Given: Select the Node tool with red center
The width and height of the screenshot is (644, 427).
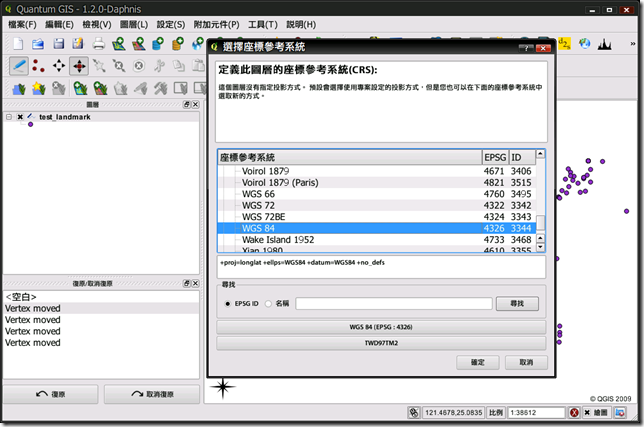Looking at the screenshot, I should 79,66.
